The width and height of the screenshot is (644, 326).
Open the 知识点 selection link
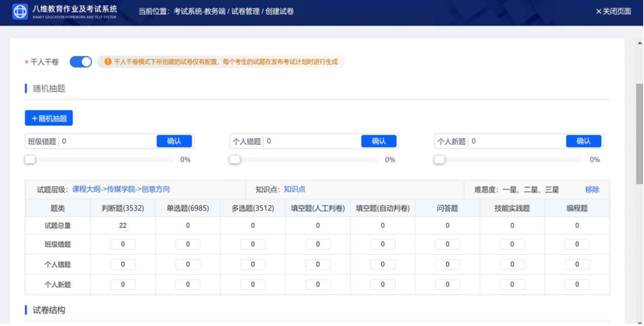[x=295, y=190]
